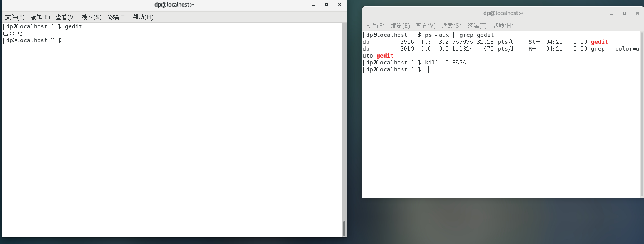
Task: Open 编辑(E) menu in right terminal
Action: tap(400, 26)
